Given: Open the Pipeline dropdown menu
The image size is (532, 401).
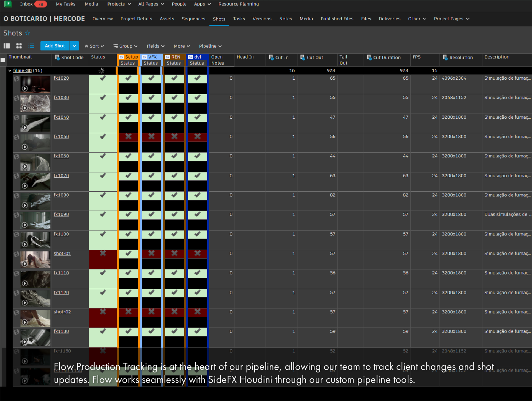Looking at the screenshot, I should point(210,46).
